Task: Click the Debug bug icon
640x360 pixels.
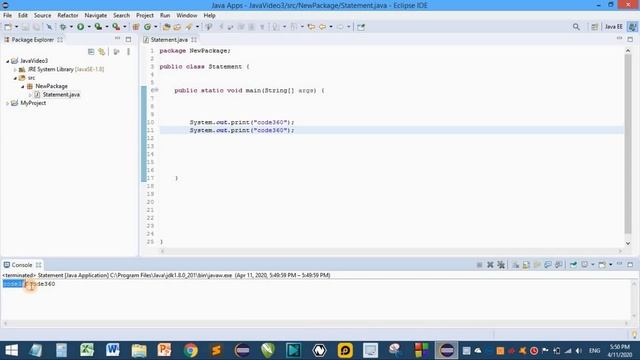Action: click(x=63, y=27)
